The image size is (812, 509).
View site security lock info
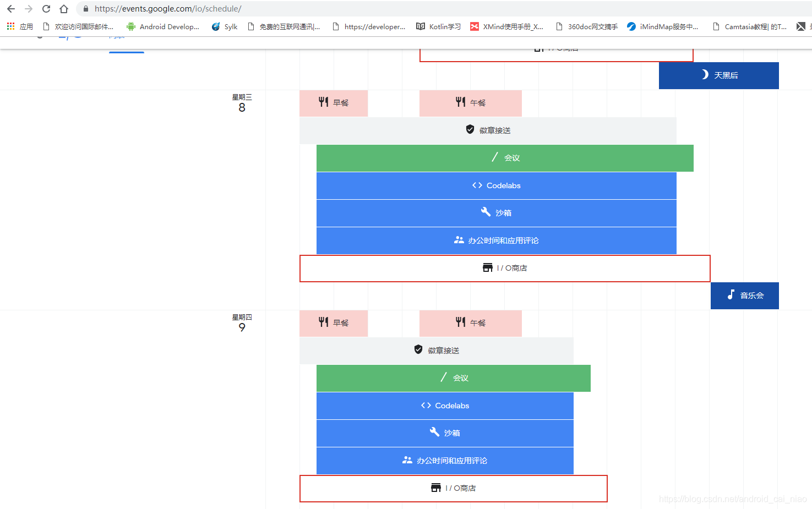[x=85, y=9]
